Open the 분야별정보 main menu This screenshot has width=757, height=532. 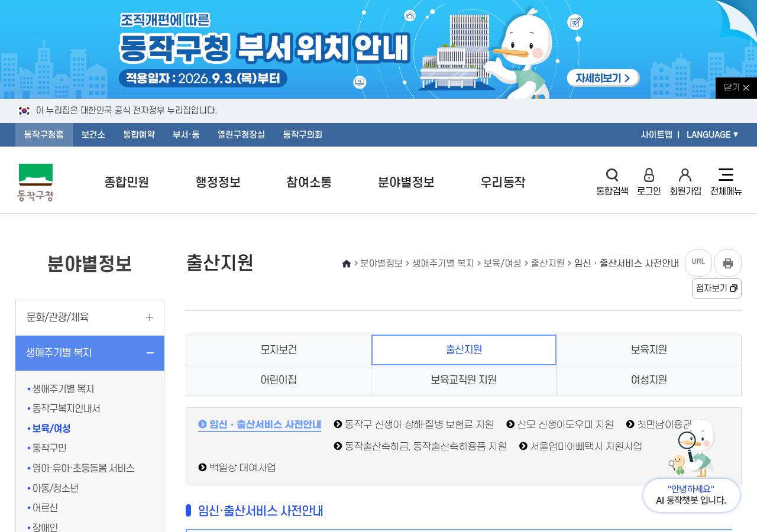coord(406,182)
